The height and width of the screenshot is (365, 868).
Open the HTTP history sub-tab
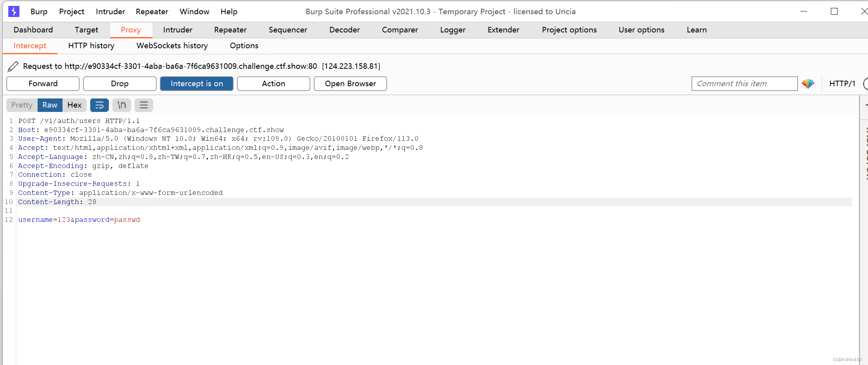(x=91, y=46)
